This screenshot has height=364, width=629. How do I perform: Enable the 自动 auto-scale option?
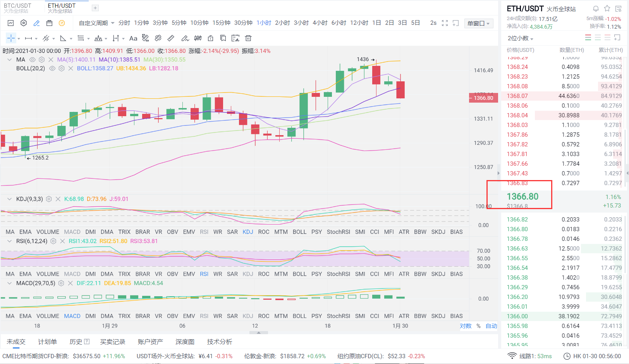[x=492, y=326]
